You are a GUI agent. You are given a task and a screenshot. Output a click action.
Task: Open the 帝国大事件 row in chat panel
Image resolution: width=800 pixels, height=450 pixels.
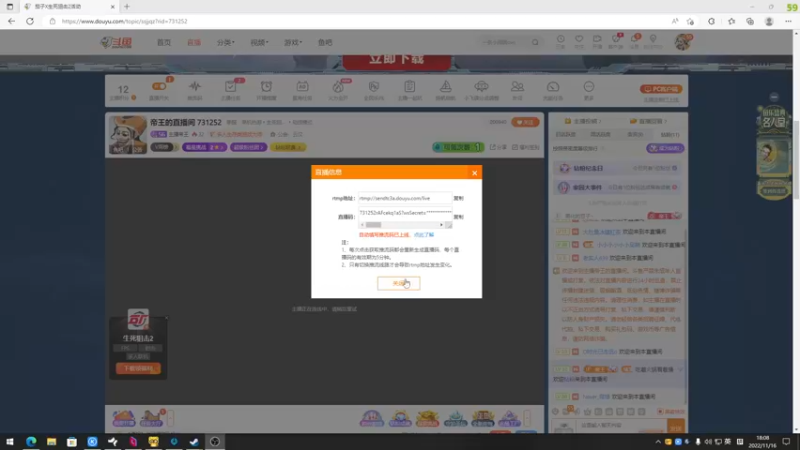617,187
